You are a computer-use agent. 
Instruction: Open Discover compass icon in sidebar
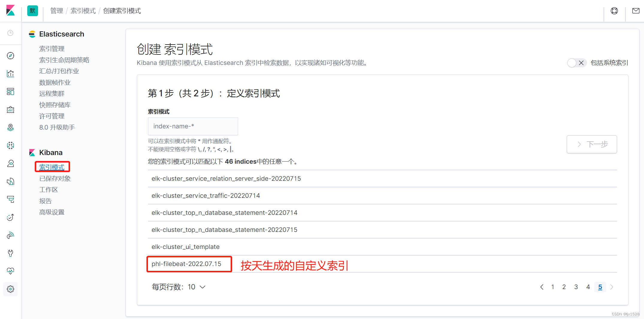[10, 56]
